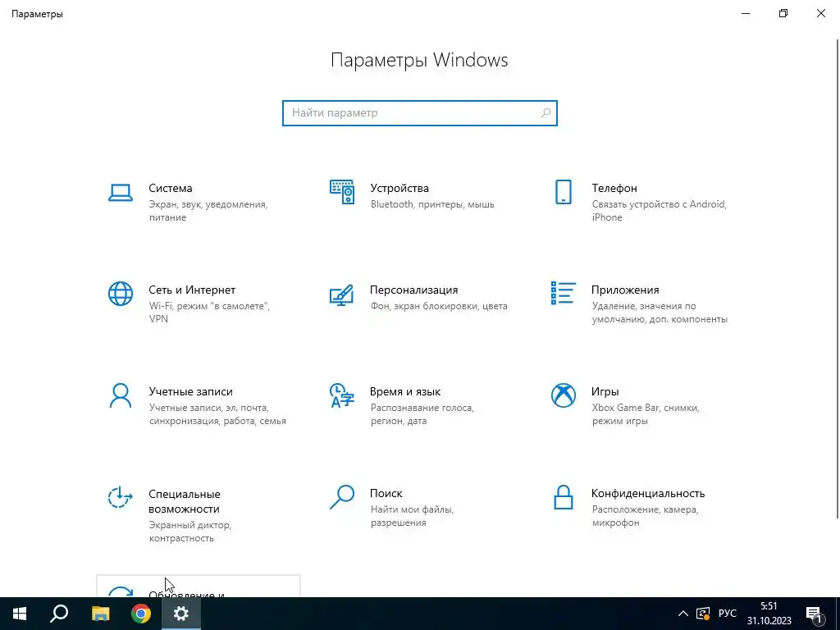This screenshot has height=630, width=840.
Task: Click the text "Экранный диктор, контрастность"
Action: [189, 532]
